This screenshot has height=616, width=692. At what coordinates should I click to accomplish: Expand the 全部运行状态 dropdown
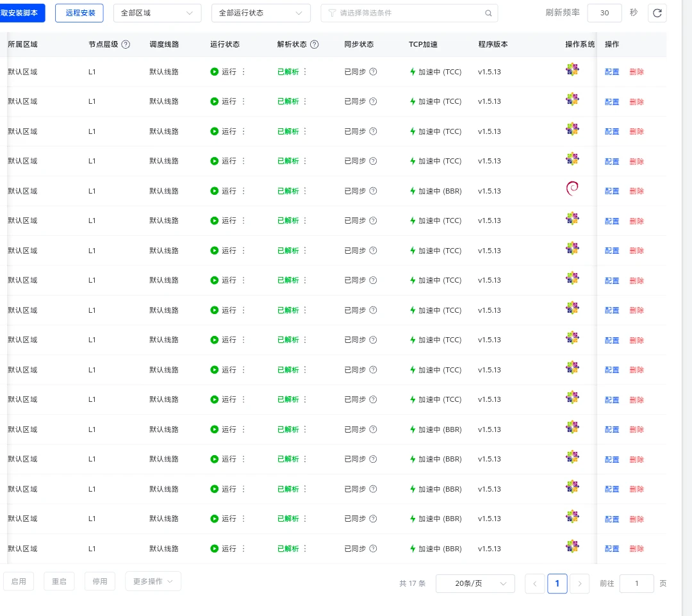(261, 13)
